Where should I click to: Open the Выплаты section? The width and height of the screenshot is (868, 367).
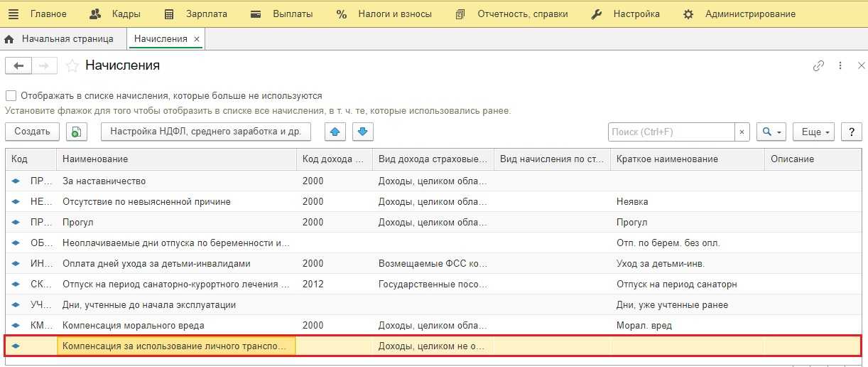point(282,14)
